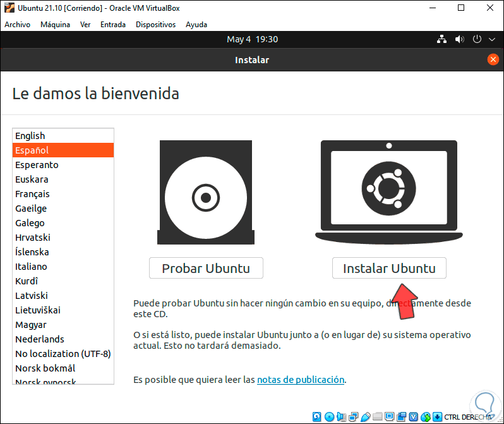The image size is (504, 424).
Task: Close the Instalar window with orange X
Action: (x=493, y=59)
